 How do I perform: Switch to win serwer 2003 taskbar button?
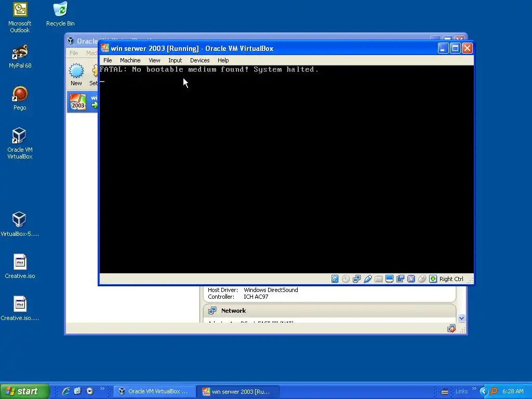tap(238, 392)
